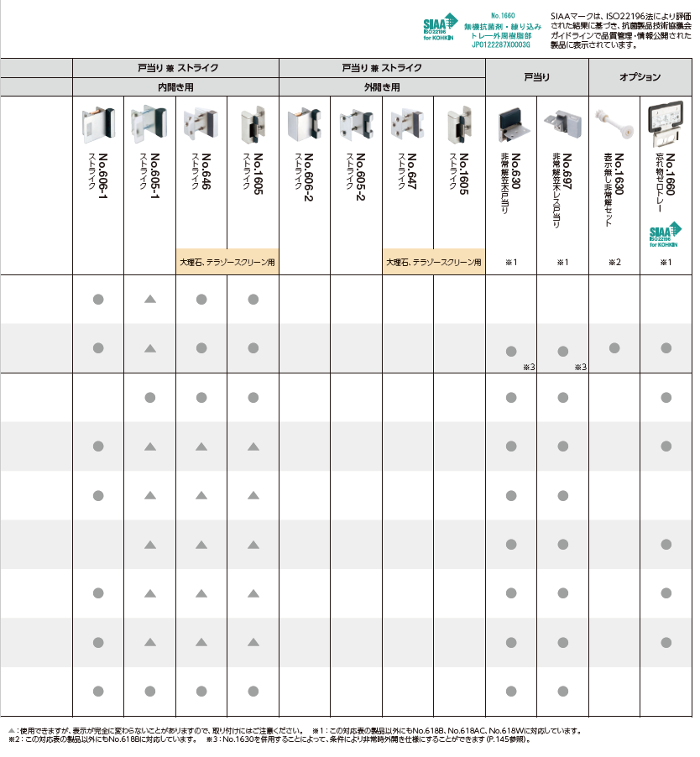Click the No.606-2 strike product picture
700x757 pixels.
(x=304, y=124)
